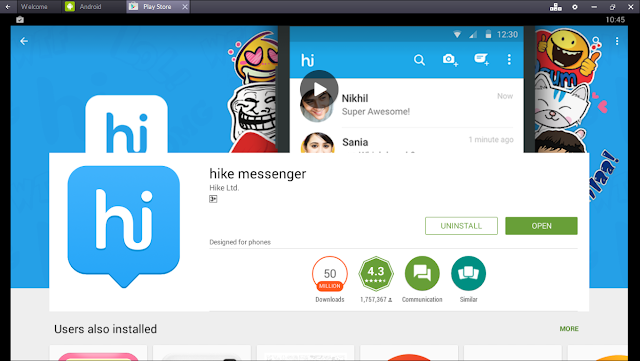Click the camera icon in hike screenshot

tap(450, 60)
